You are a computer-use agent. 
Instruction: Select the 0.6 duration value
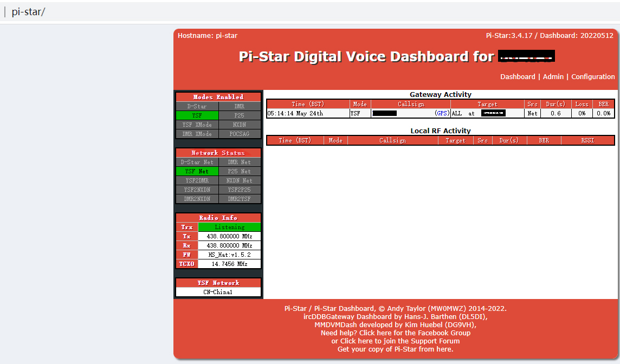pyautogui.click(x=556, y=113)
